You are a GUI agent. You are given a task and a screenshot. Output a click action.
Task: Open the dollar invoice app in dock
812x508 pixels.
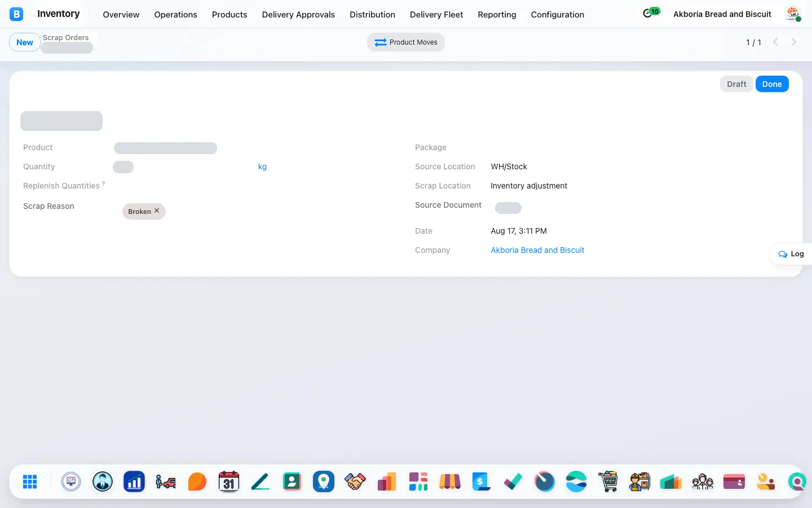[482, 481]
